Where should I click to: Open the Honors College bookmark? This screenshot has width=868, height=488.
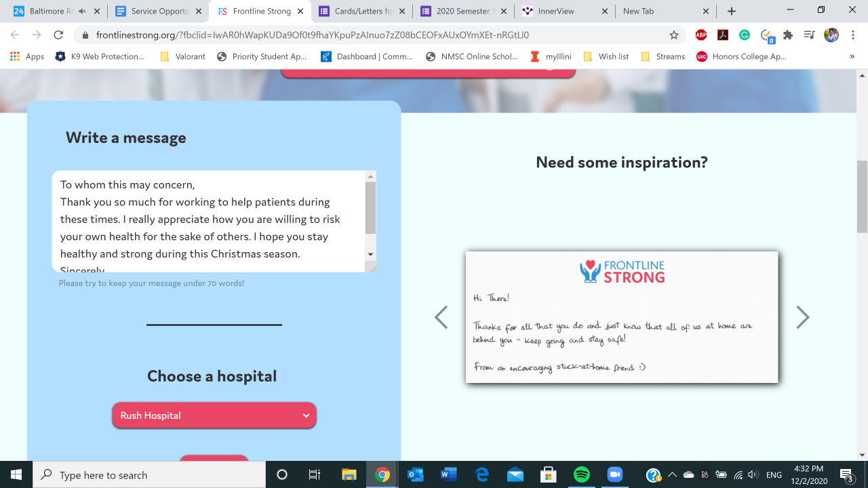tap(741, 57)
